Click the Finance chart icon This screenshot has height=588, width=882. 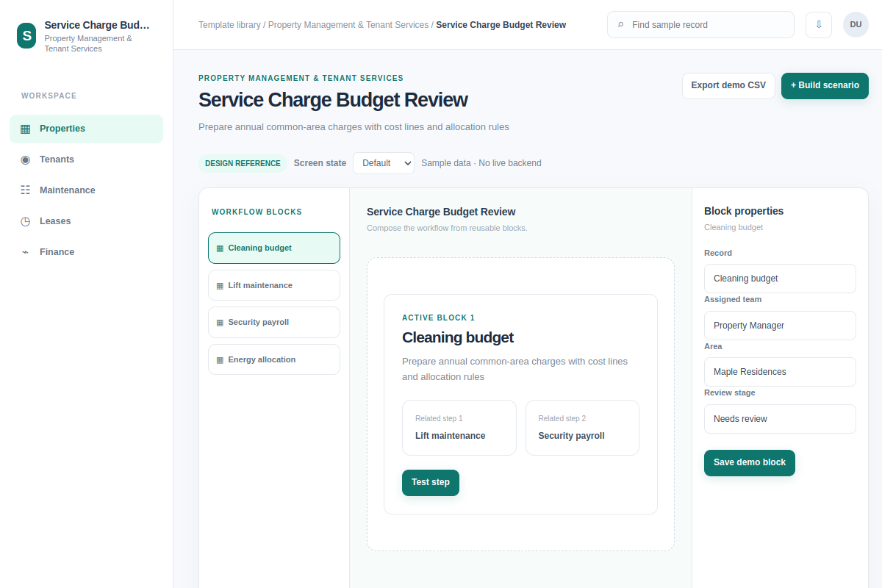click(x=26, y=252)
